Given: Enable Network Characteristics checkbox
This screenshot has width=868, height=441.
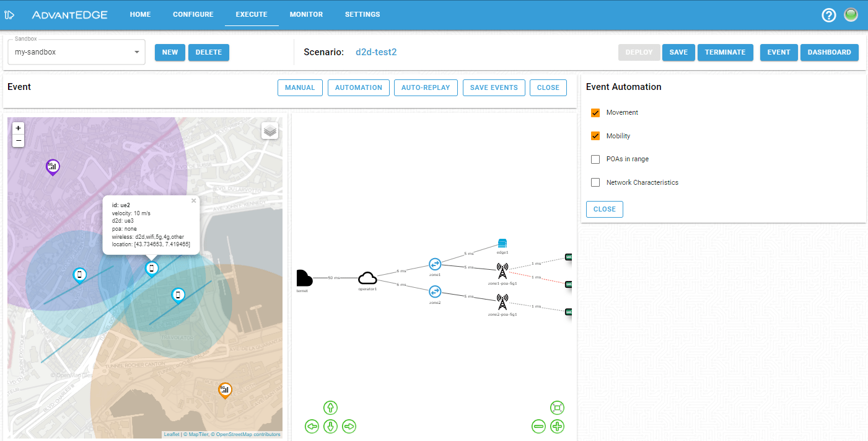Looking at the screenshot, I should (x=595, y=182).
